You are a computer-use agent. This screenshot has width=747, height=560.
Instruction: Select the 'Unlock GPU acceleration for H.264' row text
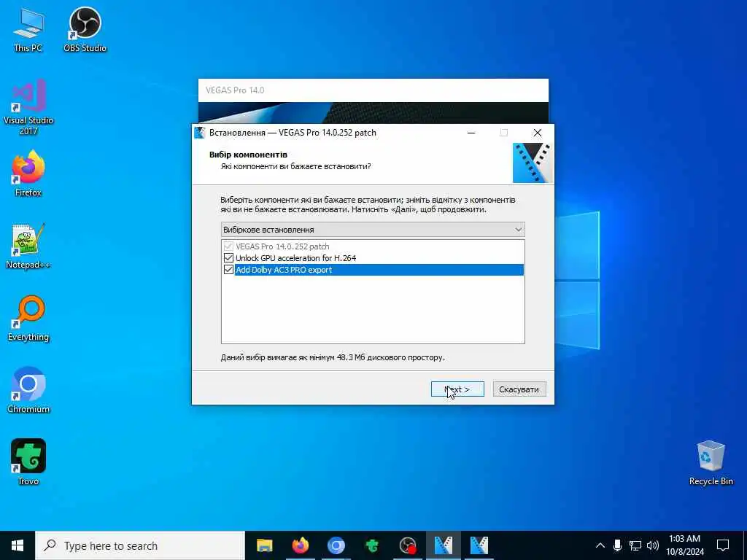tap(296, 258)
